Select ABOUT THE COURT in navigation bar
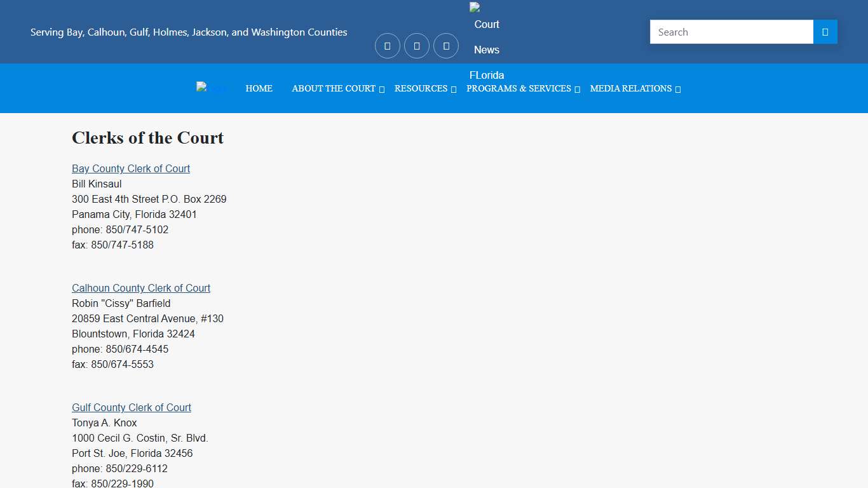This screenshot has width=868, height=488. click(333, 88)
